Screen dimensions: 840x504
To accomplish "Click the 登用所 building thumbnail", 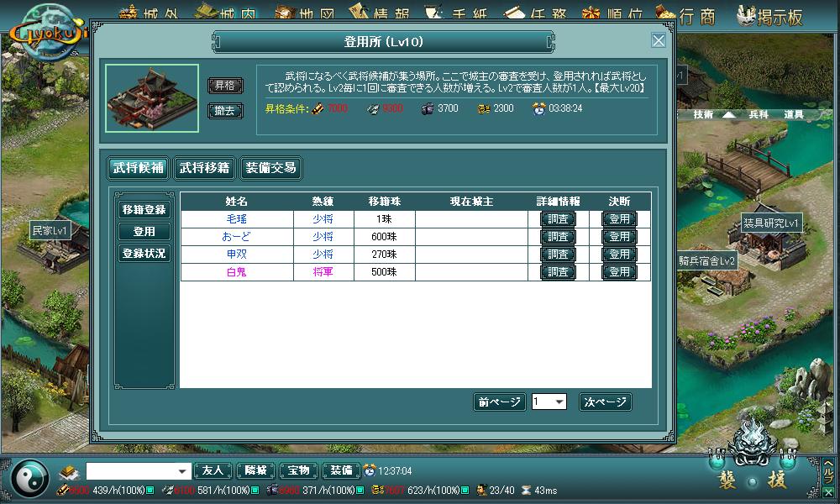I will pyautogui.click(x=152, y=98).
